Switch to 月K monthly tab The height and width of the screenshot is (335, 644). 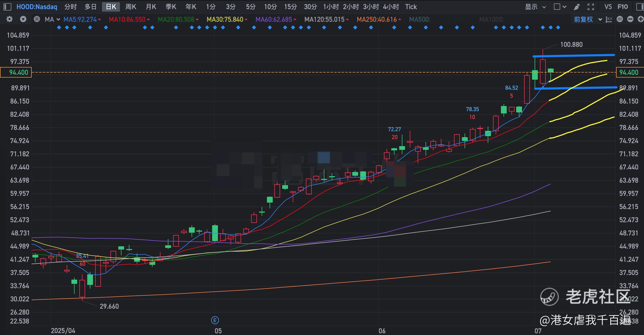(151, 7)
